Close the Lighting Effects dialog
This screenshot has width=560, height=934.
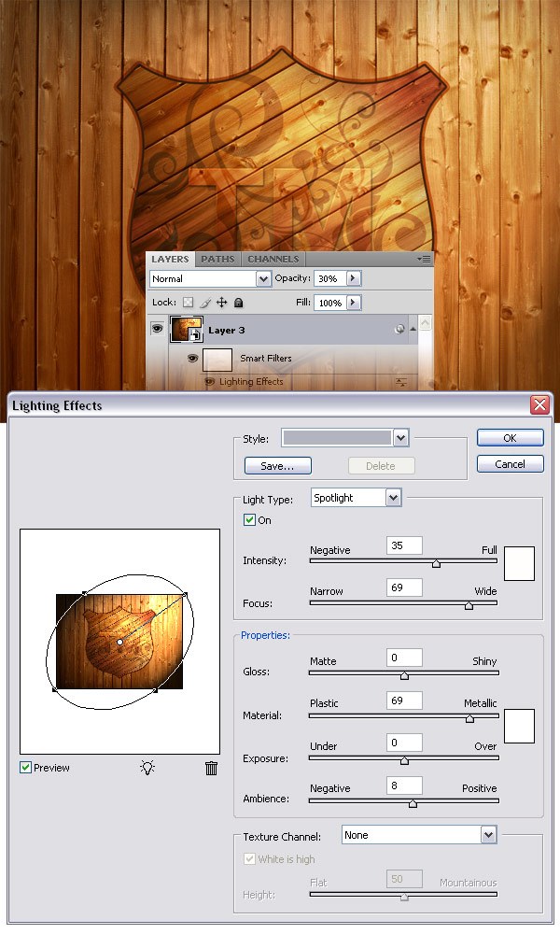(x=539, y=405)
